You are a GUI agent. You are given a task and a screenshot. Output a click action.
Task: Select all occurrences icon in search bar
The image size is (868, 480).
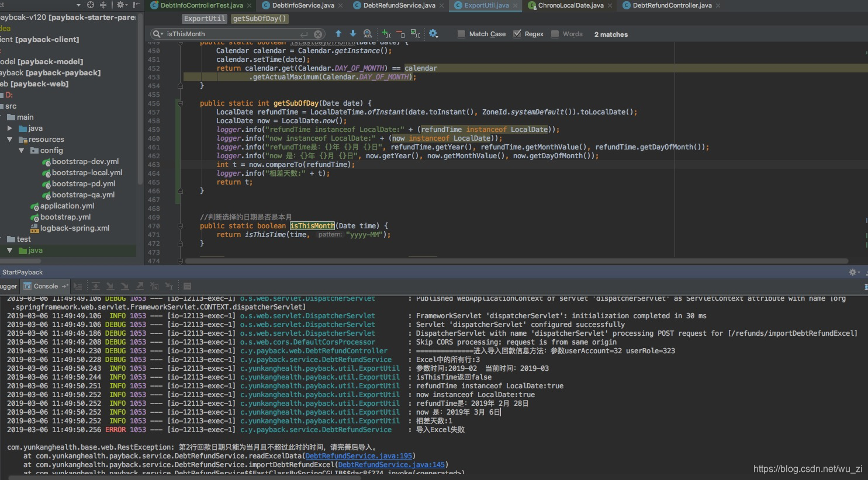click(x=415, y=34)
